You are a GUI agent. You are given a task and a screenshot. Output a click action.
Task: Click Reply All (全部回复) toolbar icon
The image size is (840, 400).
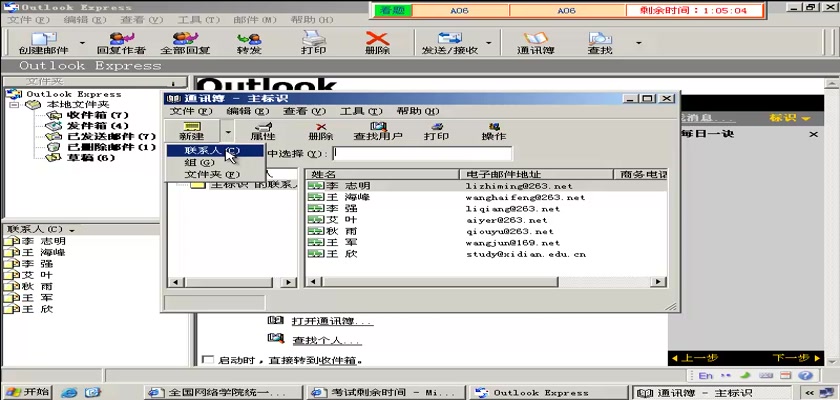[185, 43]
